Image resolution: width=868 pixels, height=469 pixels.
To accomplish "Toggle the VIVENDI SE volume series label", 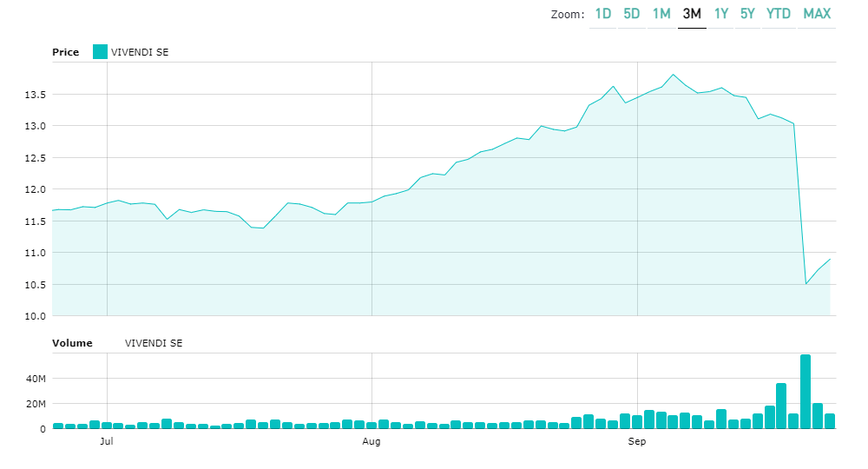I will [154, 343].
